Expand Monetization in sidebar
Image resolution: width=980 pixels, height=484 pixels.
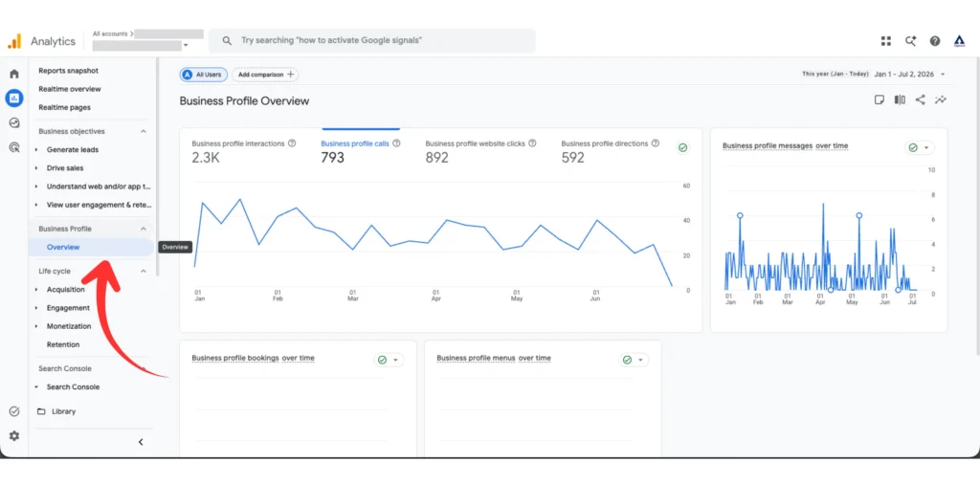point(36,326)
